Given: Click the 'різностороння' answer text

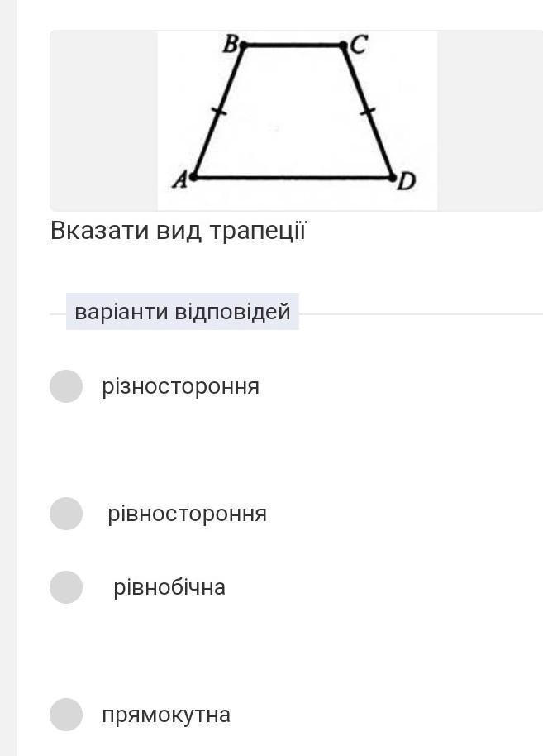Looking at the screenshot, I should pyautogui.click(x=180, y=386).
